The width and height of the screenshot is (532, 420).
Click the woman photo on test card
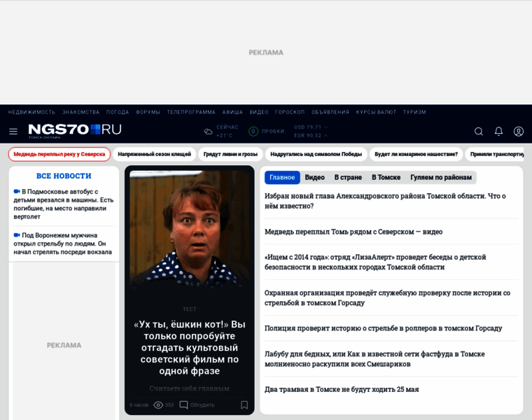pos(189,229)
